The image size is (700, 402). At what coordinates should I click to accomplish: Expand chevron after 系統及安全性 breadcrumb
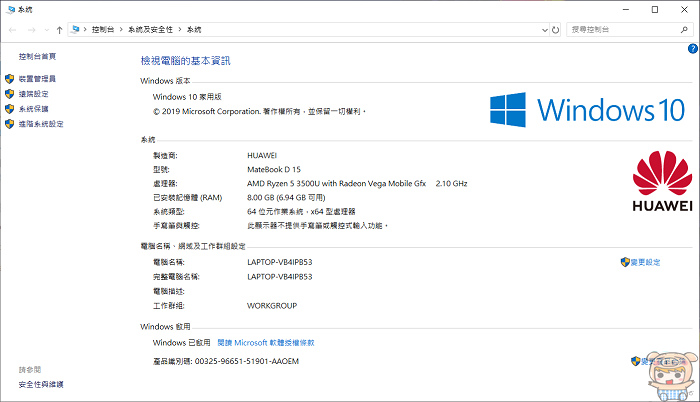[x=180, y=29]
